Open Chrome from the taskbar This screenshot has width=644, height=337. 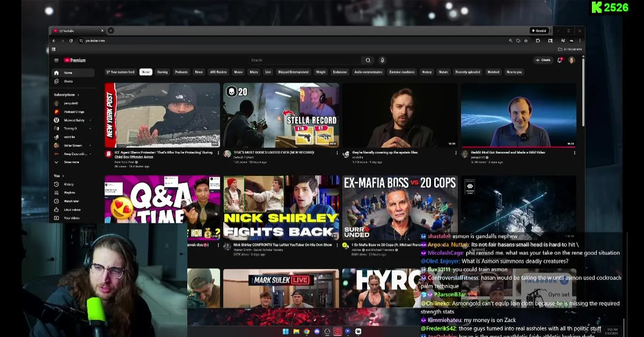pyautogui.click(x=306, y=331)
